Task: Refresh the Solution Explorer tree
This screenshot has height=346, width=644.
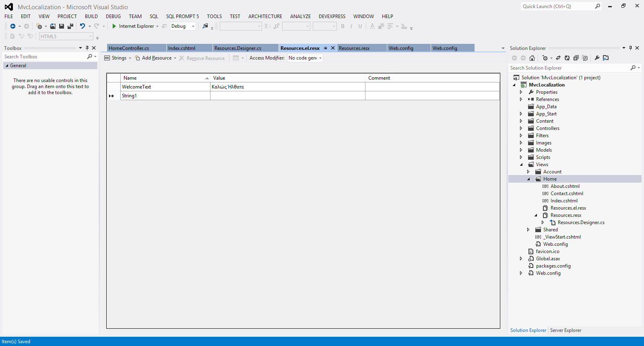Action: pos(567,58)
